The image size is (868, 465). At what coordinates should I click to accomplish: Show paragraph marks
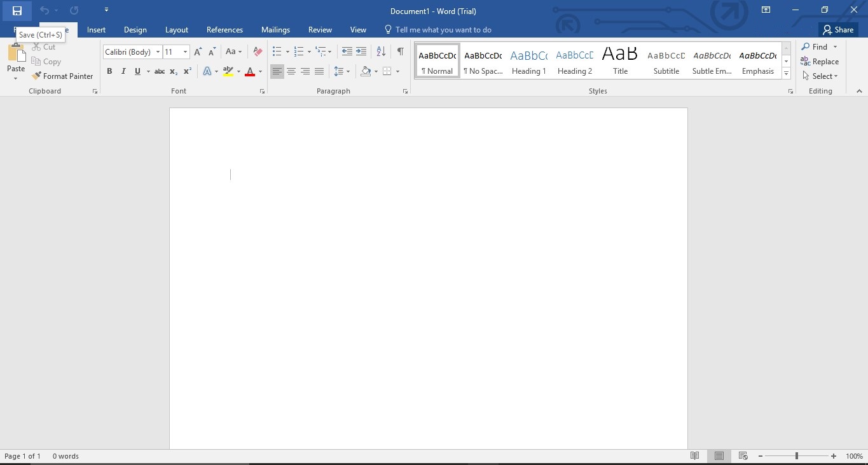pos(399,51)
